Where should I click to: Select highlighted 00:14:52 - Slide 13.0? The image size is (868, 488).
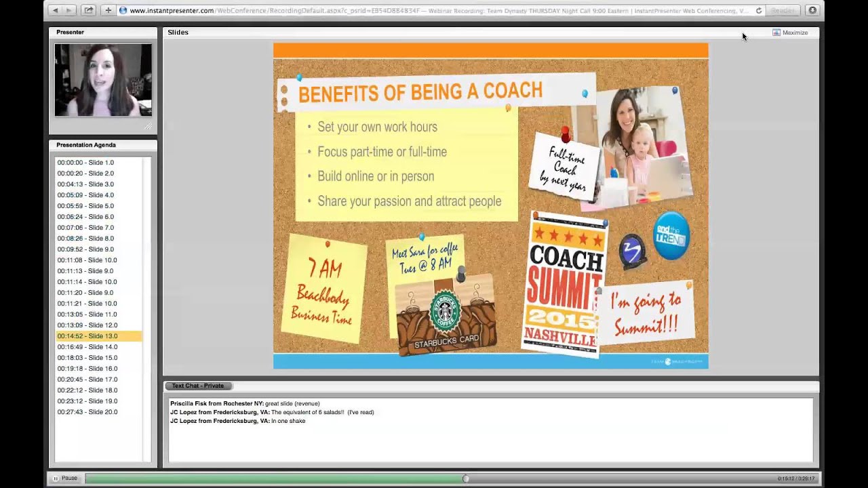pyautogui.click(x=98, y=336)
